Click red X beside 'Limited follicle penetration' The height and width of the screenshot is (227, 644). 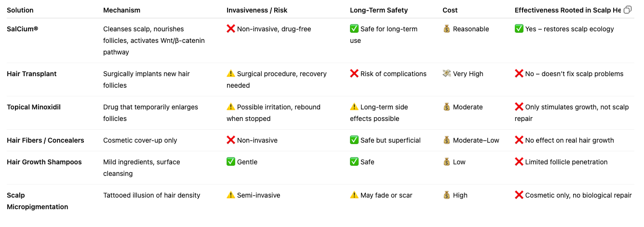(x=519, y=162)
